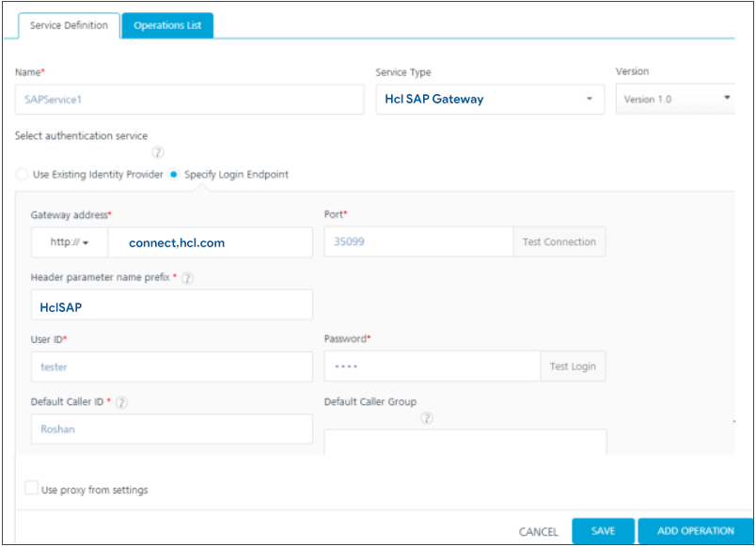Viewport: 756px width, 547px height.
Task: Click the ADD OPERATION button
Action: point(695,531)
